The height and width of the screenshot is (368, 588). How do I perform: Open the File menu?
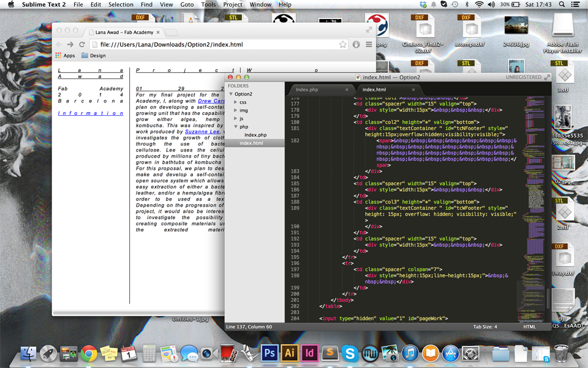pos(78,4)
